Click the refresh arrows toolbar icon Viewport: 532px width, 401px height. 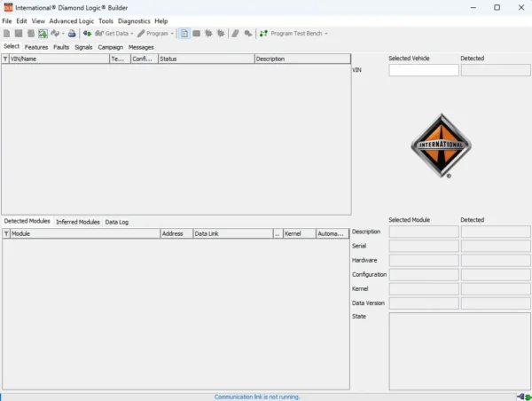click(x=55, y=34)
